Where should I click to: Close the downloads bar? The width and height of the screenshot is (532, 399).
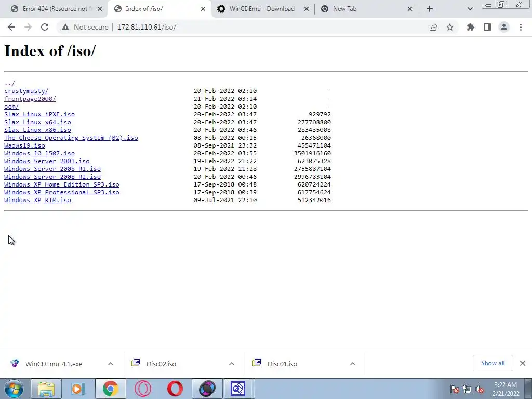pos(523,363)
